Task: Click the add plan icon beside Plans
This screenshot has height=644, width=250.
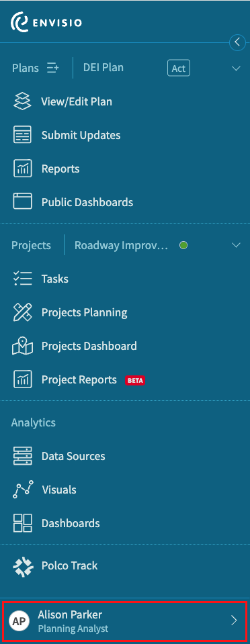Action: pos(52,68)
